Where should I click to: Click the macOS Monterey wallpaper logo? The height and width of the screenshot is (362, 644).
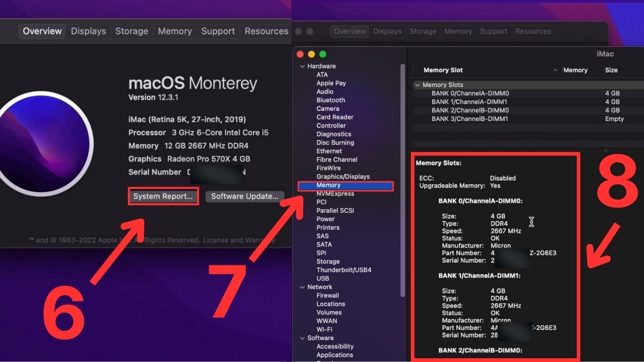[x=44, y=144]
